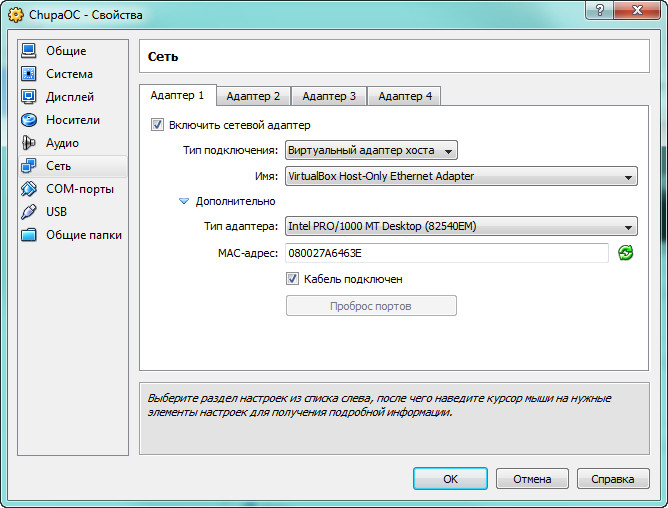Select Носители label in sidebar
This screenshot has width=668, height=508.
click(73, 120)
